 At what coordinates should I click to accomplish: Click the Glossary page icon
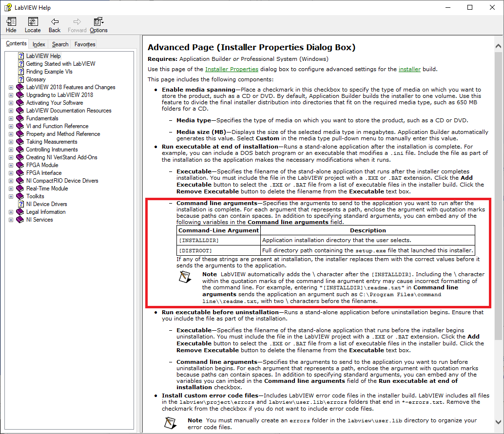(x=21, y=79)
